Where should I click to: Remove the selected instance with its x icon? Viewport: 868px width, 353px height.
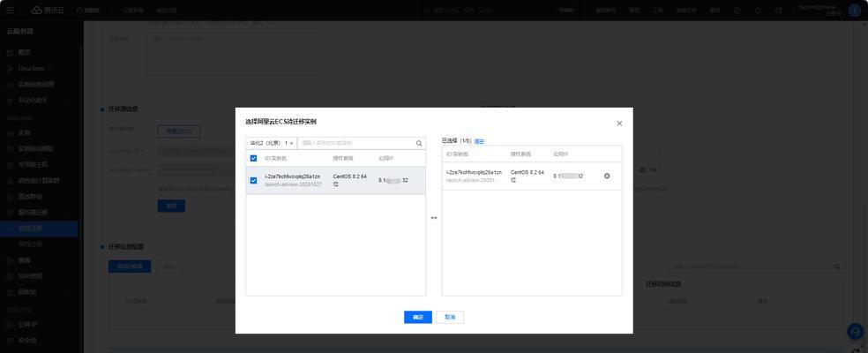click(607, 176)
